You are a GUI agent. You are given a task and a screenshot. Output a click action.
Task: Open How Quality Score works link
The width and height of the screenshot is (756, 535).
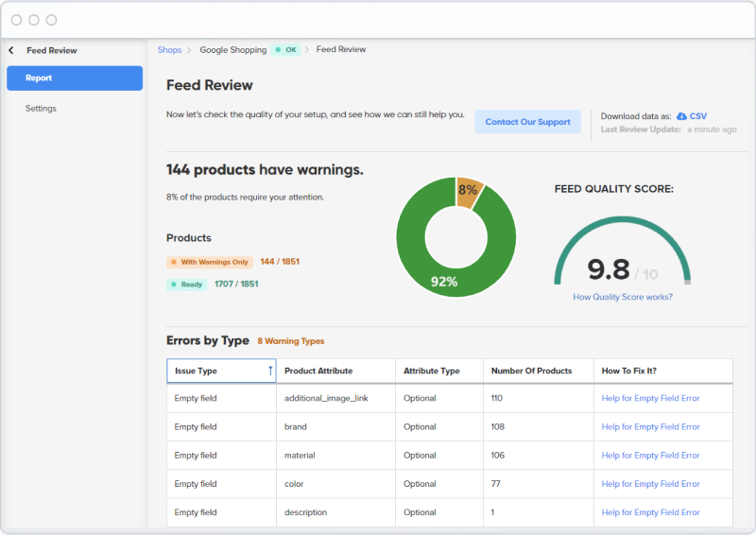[x=622, y=297]
